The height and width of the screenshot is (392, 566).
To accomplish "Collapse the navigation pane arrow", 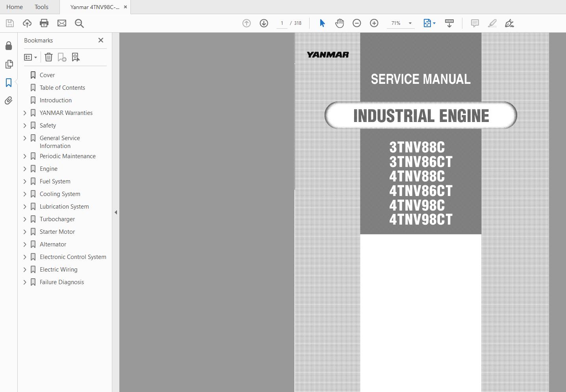I will coord(116,212).
